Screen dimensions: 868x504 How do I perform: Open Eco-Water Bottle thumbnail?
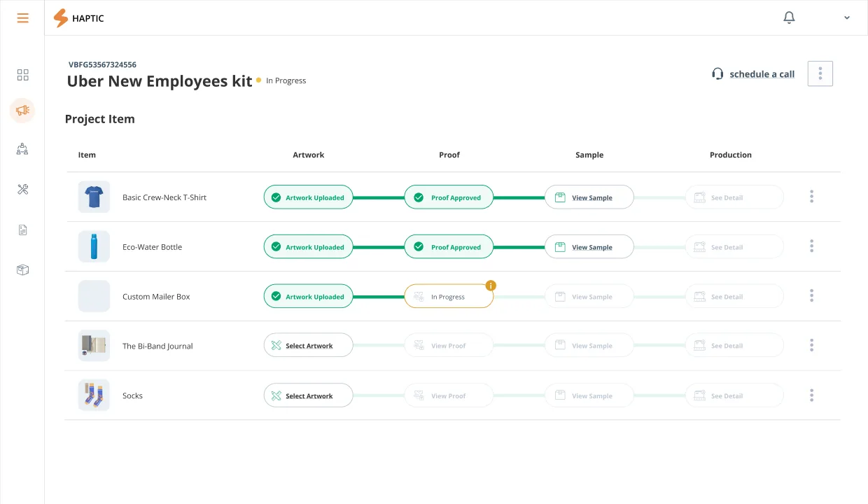(94, 246)
